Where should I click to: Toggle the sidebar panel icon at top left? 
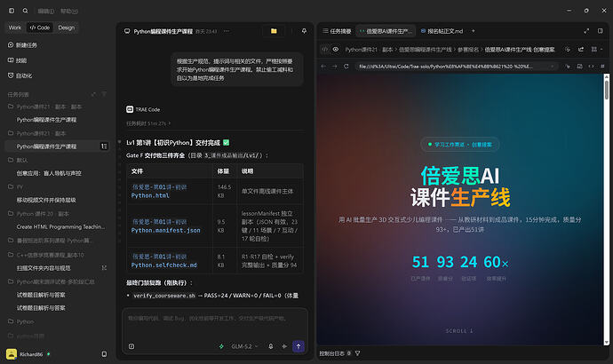[12, 11]
